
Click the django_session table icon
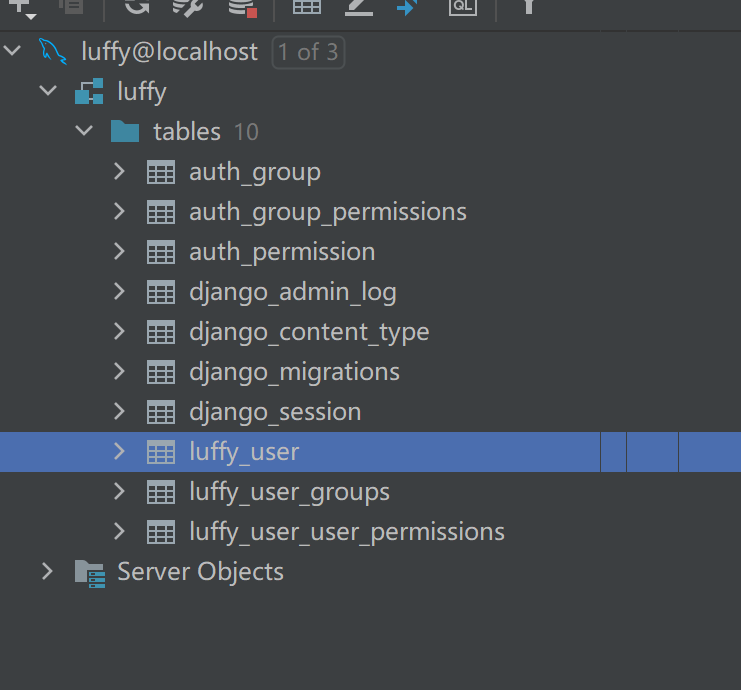[x=160, y=411]
